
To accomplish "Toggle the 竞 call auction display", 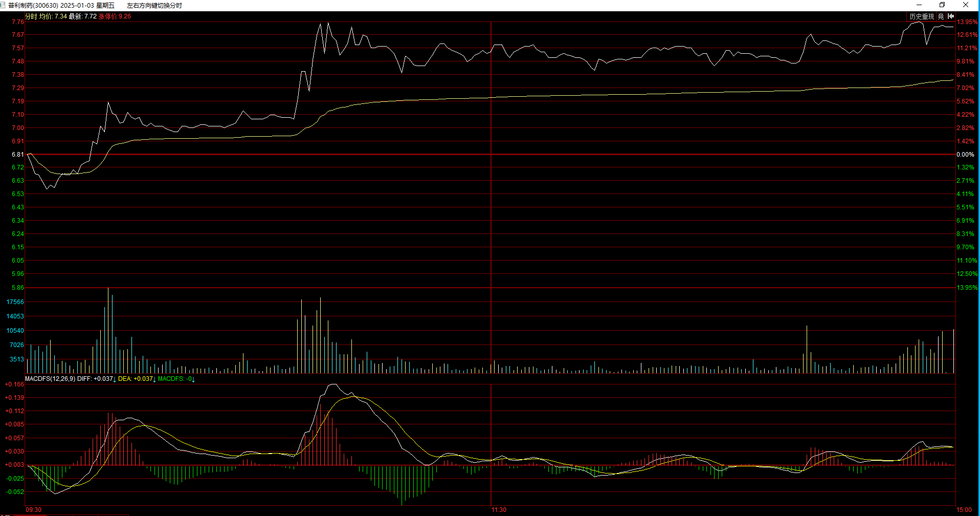I will tap(941, 16).
